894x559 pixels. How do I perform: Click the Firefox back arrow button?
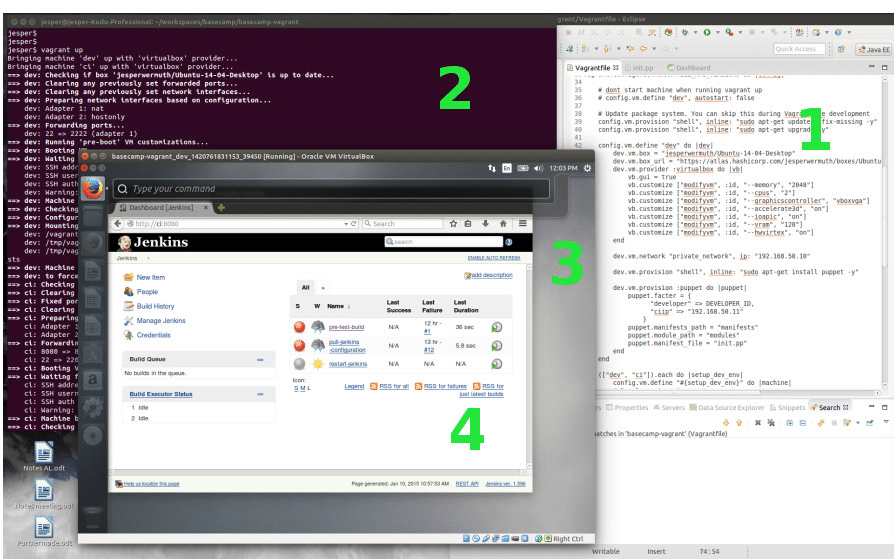click(117, 224)
